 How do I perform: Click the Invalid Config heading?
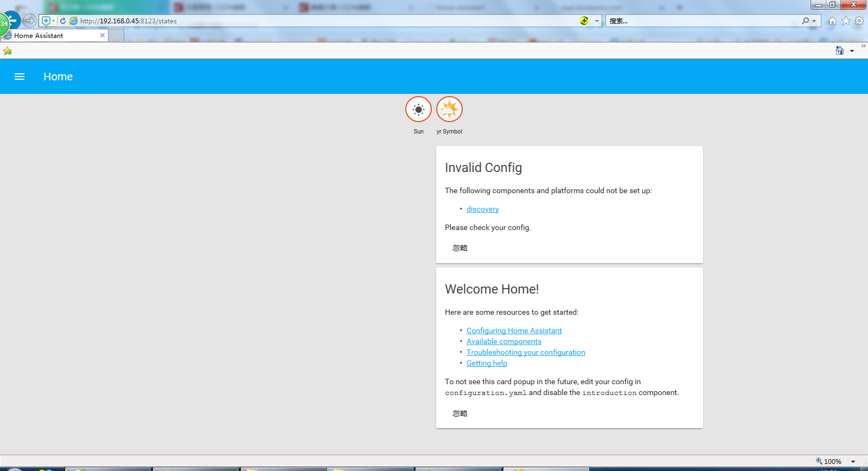483,168
